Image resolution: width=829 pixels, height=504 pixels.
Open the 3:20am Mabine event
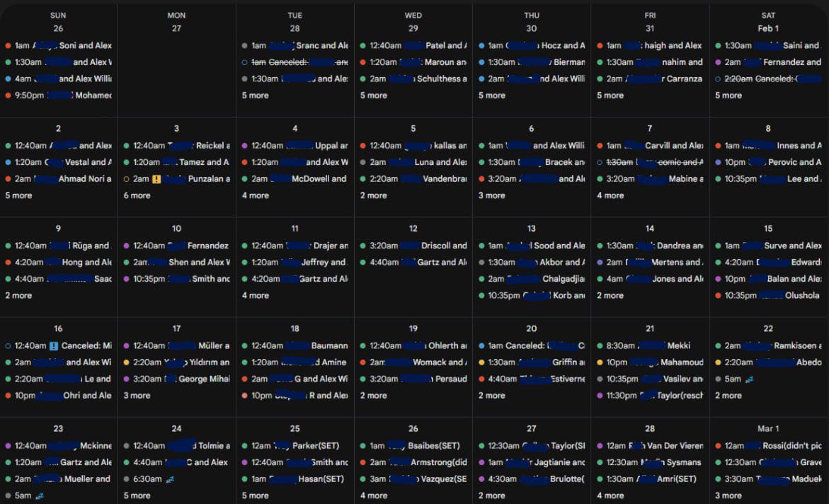(651, 179)
